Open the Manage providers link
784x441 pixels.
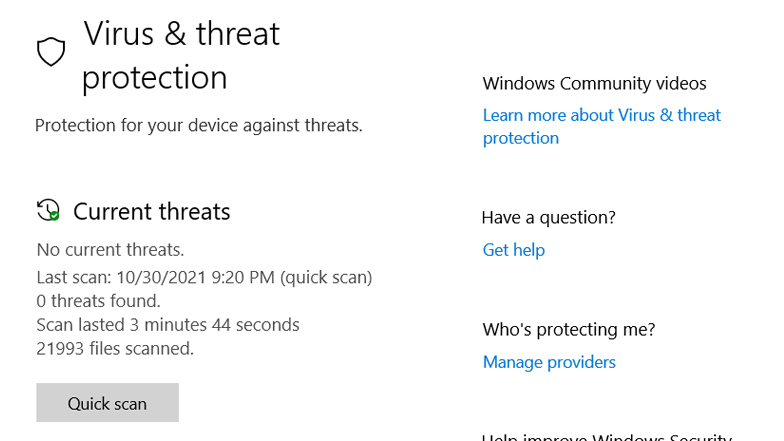point(549,362)
